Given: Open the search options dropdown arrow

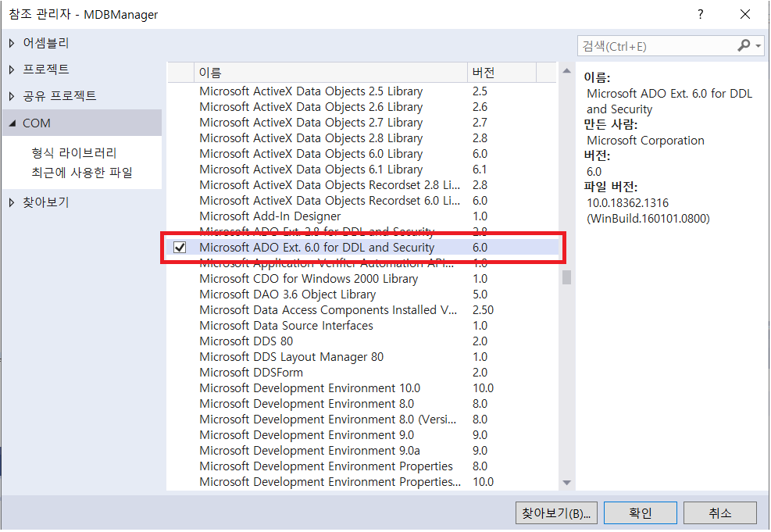Looking at the screenshot, I should point(759,46).
